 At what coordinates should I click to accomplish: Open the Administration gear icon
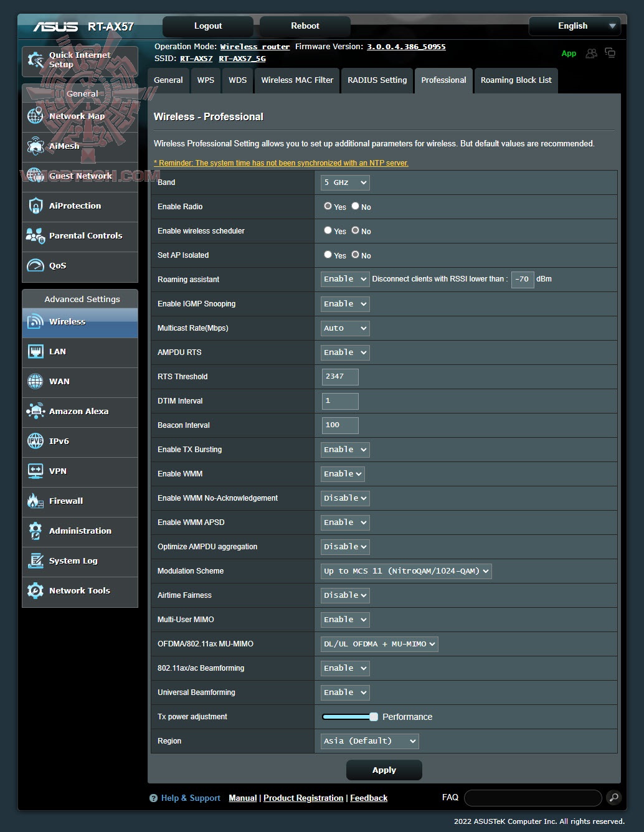click(36, 531)
